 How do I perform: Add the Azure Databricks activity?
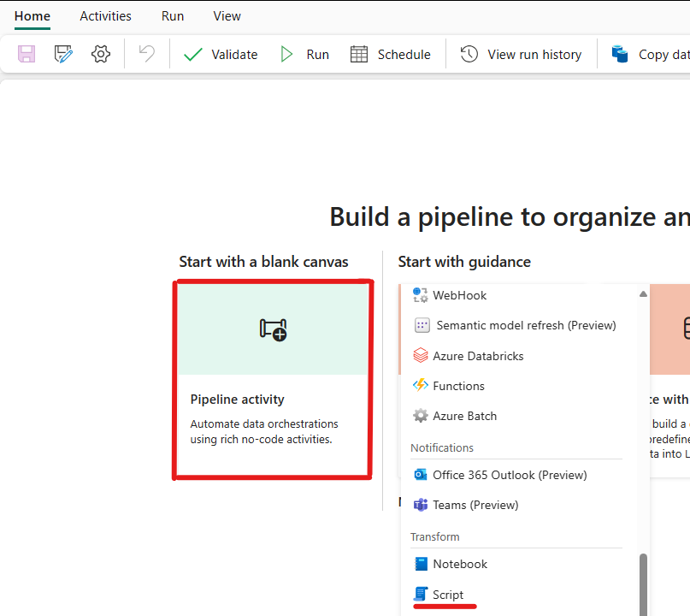478,356
